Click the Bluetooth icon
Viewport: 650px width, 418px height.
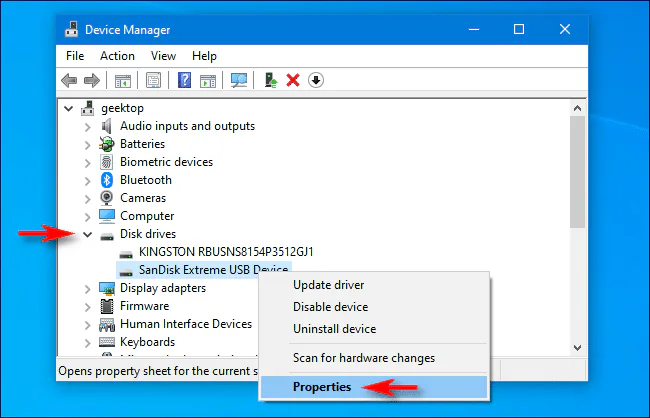(107, 180)
